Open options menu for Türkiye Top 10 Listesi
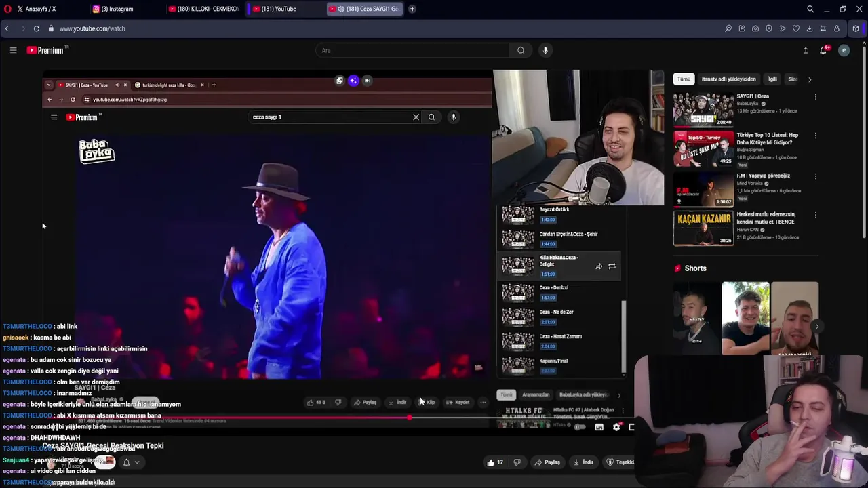Image resolution: width=868 pixels, height=488 pixels. [x=816, y=136]
